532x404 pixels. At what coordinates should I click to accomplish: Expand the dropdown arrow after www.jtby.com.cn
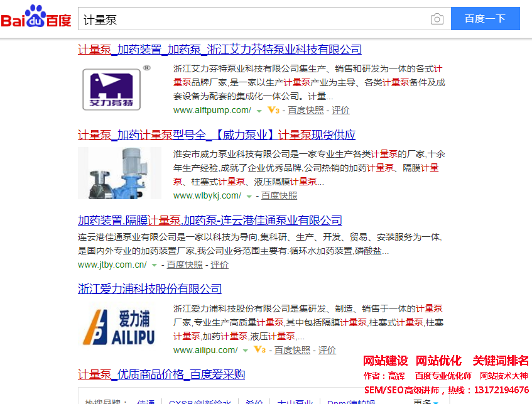(x=155, y=265)
